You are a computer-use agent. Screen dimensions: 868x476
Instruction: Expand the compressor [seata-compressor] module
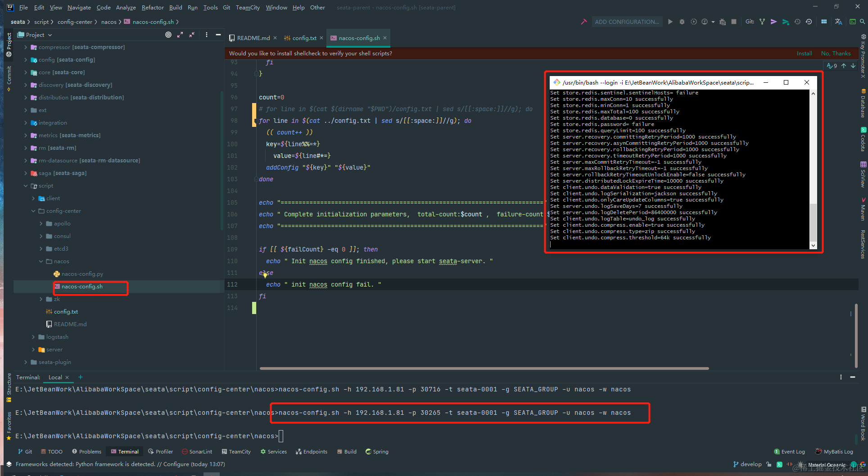[x=26, y=47]
